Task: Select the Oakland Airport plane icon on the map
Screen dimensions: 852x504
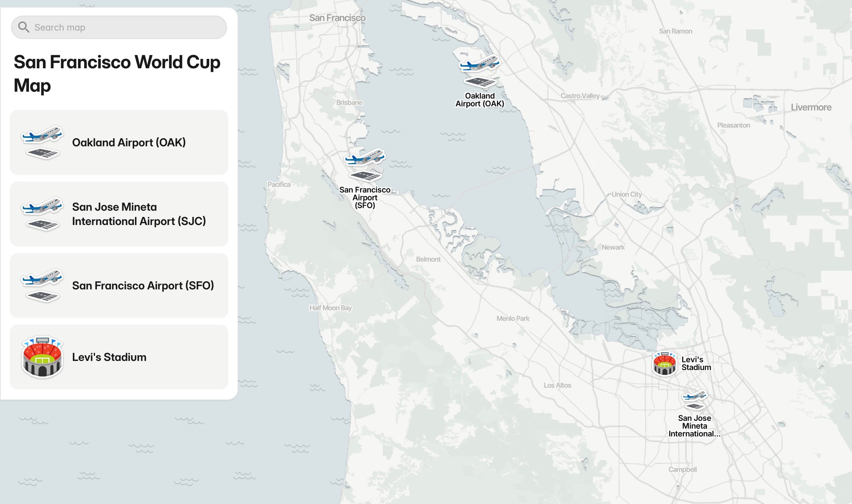Action: pos(479,64)
